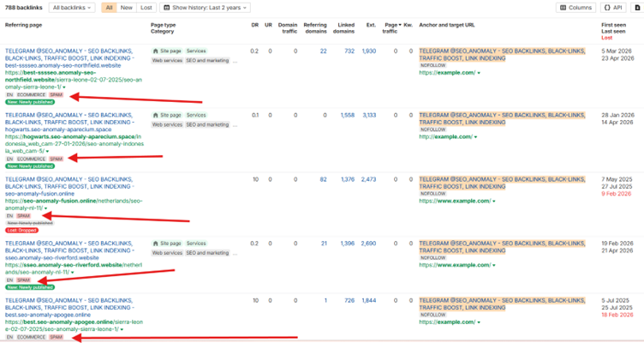Screen dimensions: 644x343
Task: Click SEO and marketing category in northfield.website row
Action: pyautogui.click(x=207, y=61)
